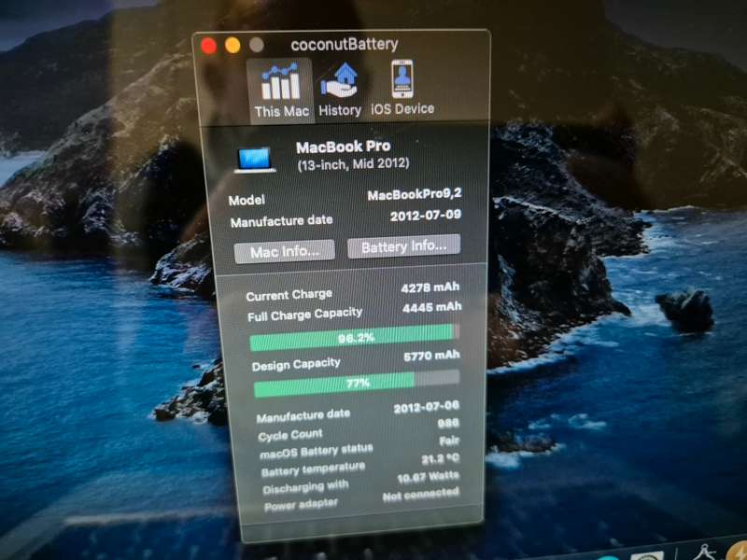Viewport: 747px width, 560px height.
Task: Open the History tab
Action: [x=340, y=90]
